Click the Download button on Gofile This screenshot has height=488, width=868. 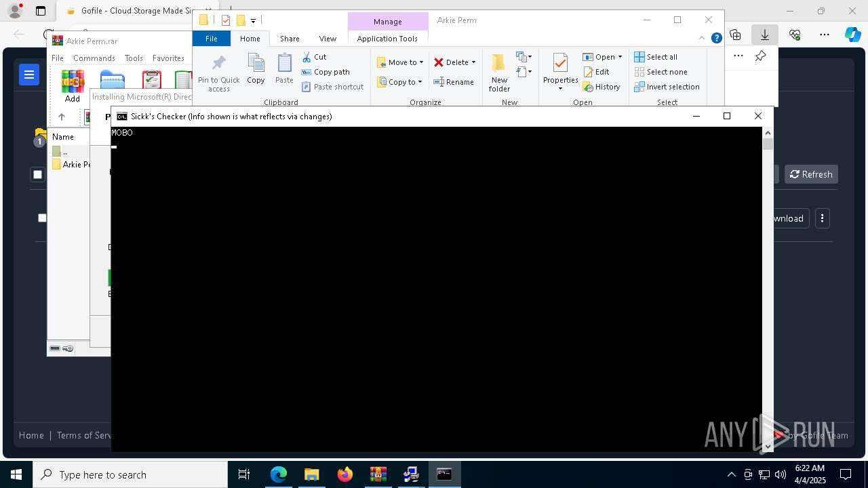coord(791,218)
